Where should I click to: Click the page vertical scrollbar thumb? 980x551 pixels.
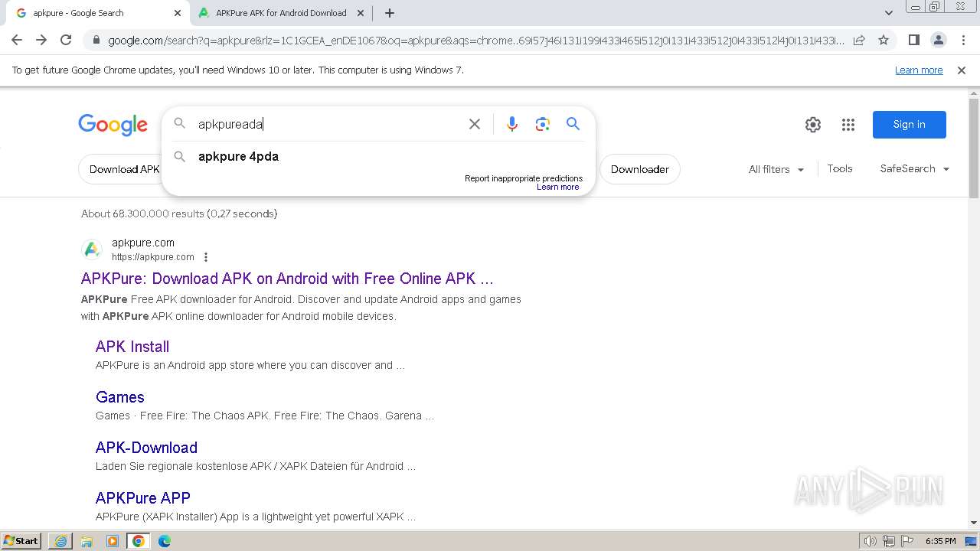[x=974, y=148]
